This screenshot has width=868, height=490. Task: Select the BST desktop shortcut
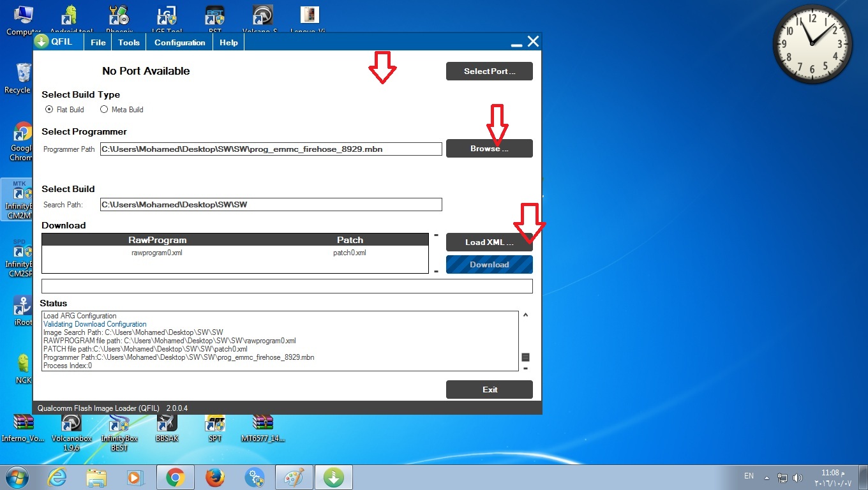point(214,20)
